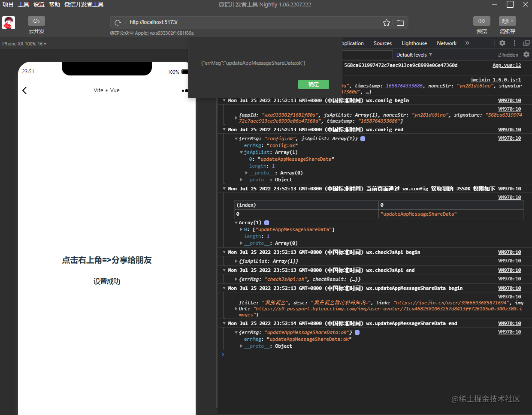Reload the page with the refresh icon

(118, 23)
